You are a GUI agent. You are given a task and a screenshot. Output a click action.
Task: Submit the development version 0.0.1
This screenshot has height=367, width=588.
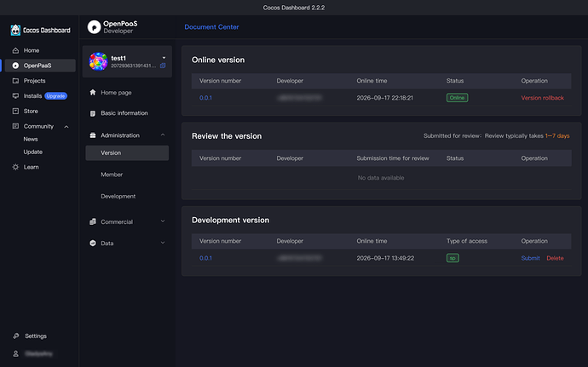click(x=530, y=258)
